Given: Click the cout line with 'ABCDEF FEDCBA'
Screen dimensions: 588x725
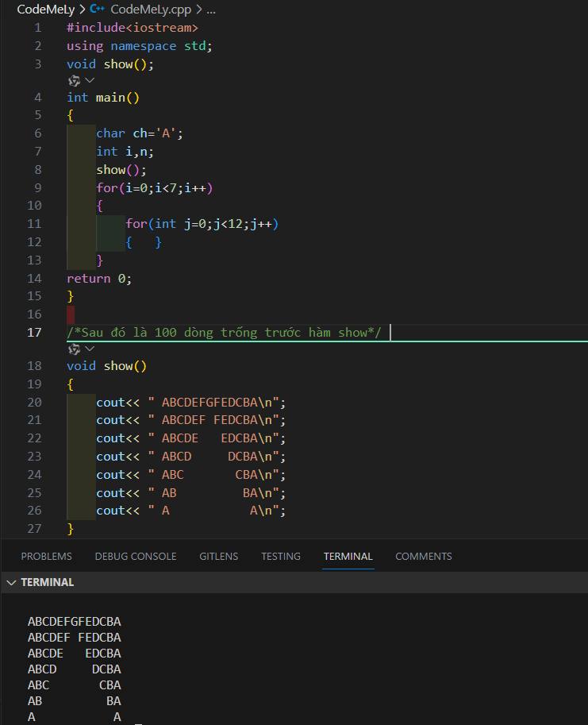Looking at the screenshot, I should click(190, 420).
